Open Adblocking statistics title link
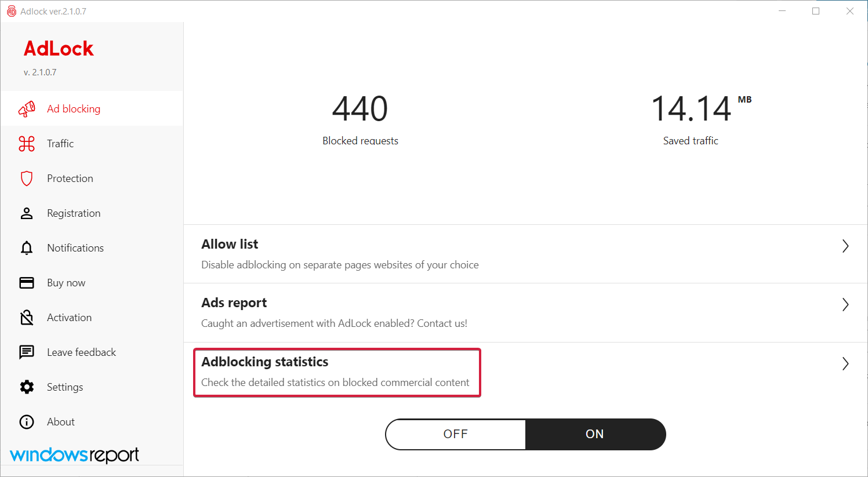This screenshot has width=868, height=477. click(x=265, y=362)
